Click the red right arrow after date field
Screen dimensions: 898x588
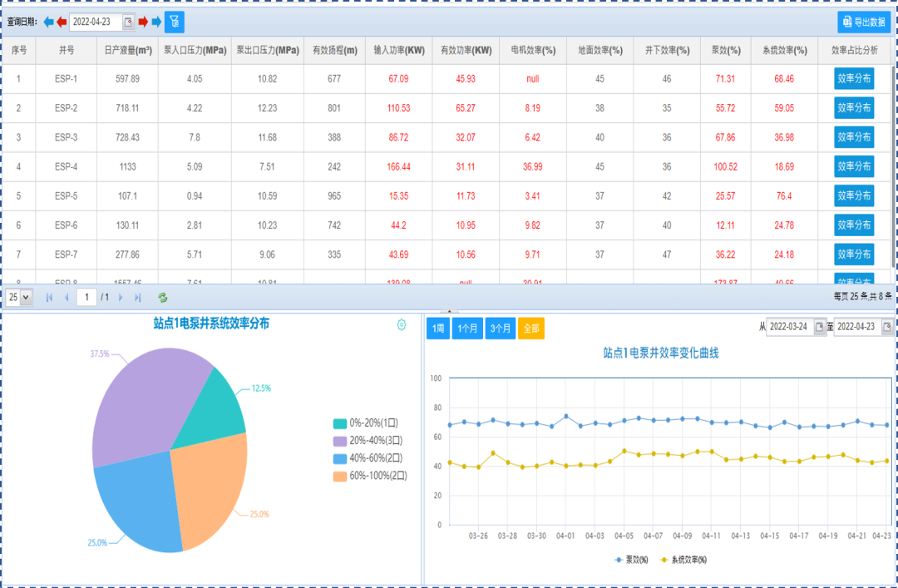pyautogui.click(x=143, y=22)
